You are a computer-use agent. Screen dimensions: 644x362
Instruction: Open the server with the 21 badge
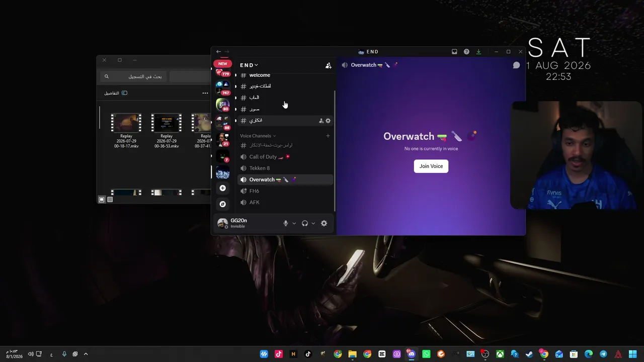pyautogui.click(x=222, y=139)
